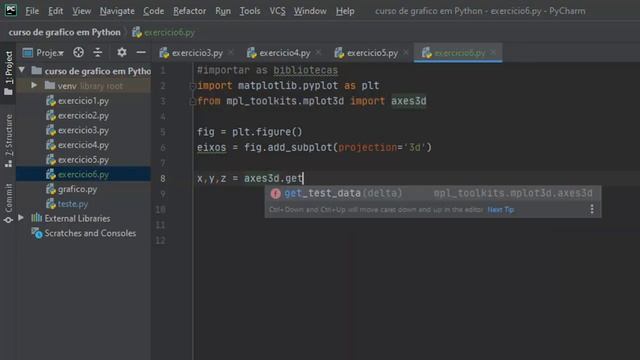Click the bibliotecas comment word
The width and height of the screenshot is (640, 360).
(x=305, y=70)
